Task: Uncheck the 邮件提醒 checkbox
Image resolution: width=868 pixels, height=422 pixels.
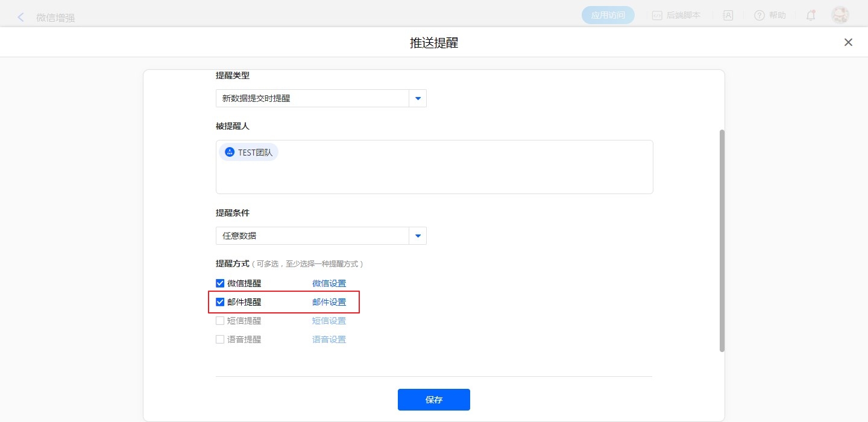Action: click(220, 302)
